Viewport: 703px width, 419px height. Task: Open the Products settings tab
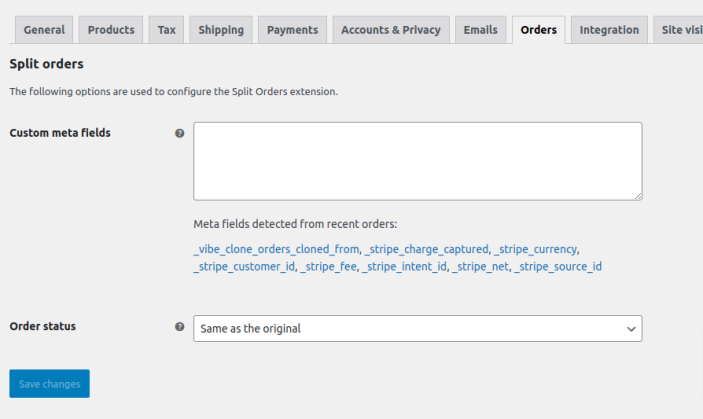pyautogui.click(x=111, y=30)
